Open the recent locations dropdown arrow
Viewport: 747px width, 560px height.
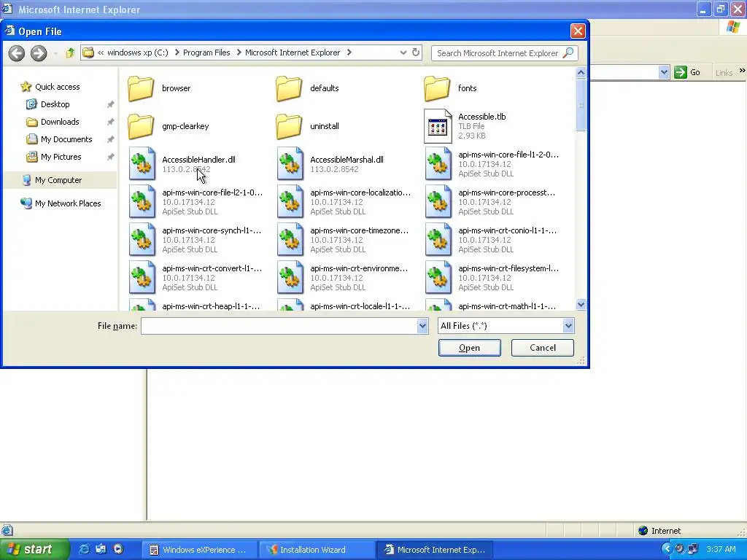pyautogui.click(x=55, y=53)
